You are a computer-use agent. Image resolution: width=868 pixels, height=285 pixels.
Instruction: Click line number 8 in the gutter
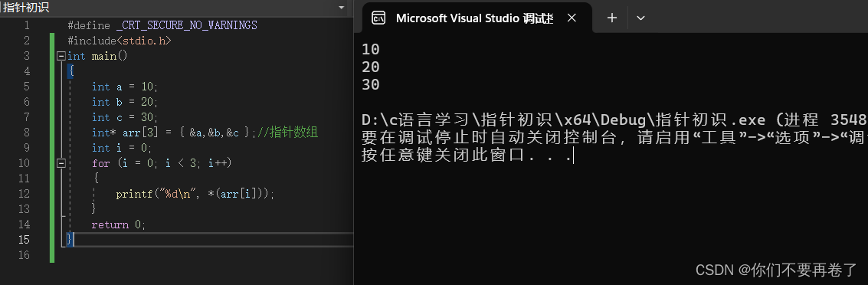(27, 133)
